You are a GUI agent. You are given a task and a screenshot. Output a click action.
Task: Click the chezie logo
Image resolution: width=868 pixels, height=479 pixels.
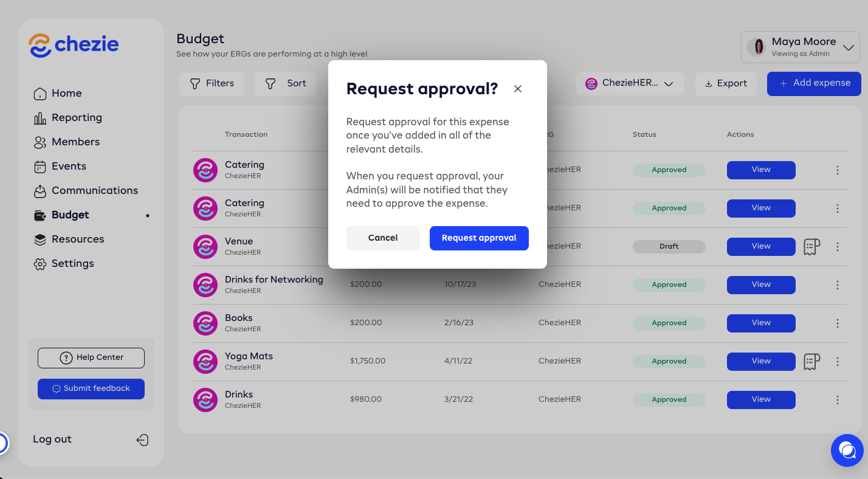[x=74, y=45]
